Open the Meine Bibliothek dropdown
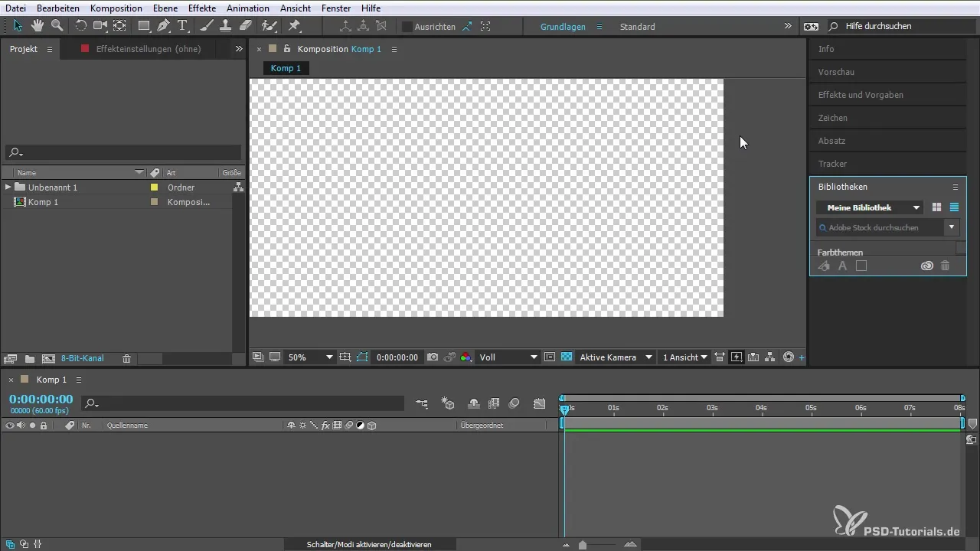 coord(869,207)
